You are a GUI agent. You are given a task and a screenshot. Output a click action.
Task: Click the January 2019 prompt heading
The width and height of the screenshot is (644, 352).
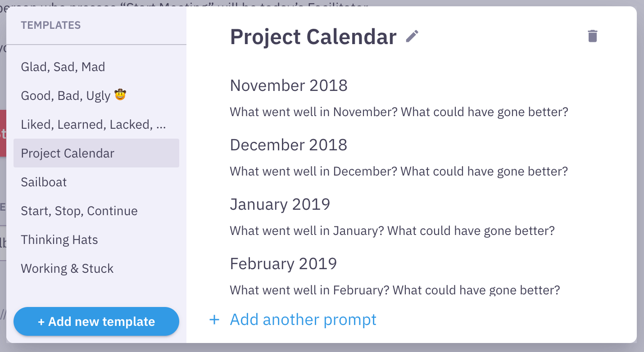click(280, 204)
